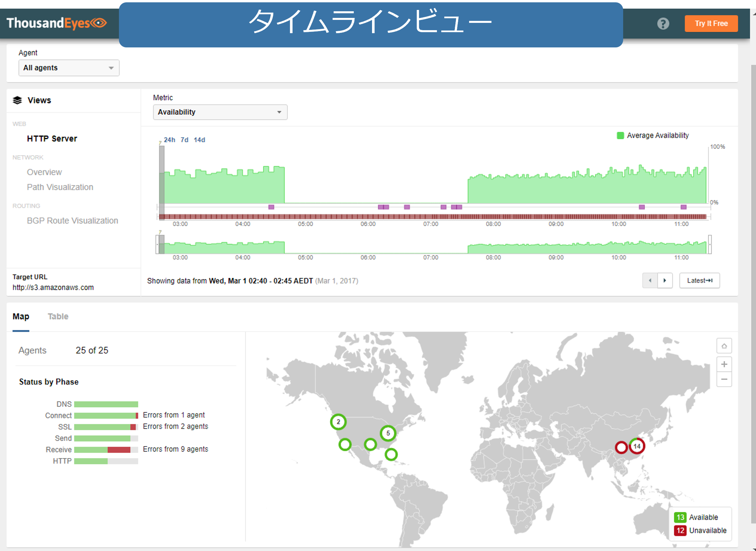The height and width of the screenshot is (551, 756).
Task: Click purple event marker near 04:30
Action: click(x=271, y=207)
